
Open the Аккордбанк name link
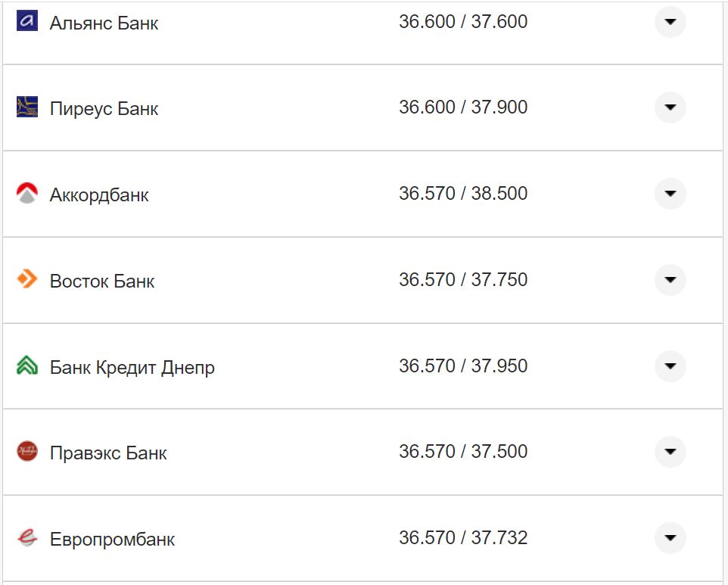pyautogui.click(x=99, y=195)
